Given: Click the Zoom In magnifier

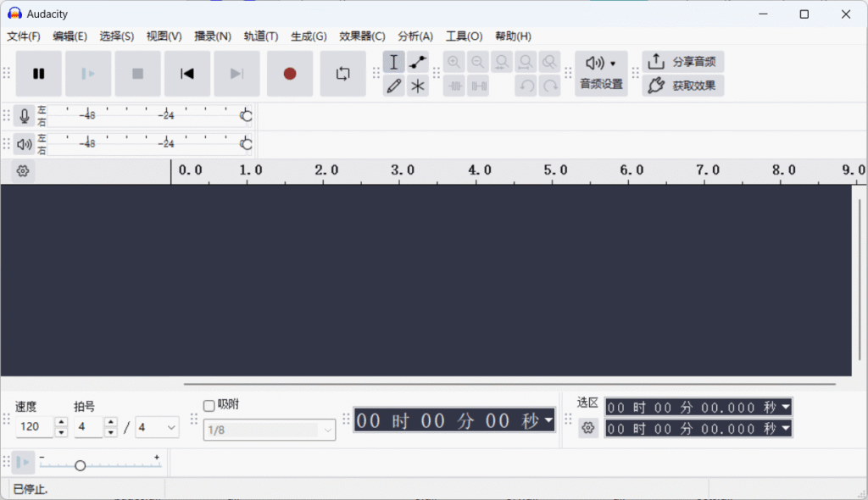Looking at the screenshot, I should coord(454,62).
